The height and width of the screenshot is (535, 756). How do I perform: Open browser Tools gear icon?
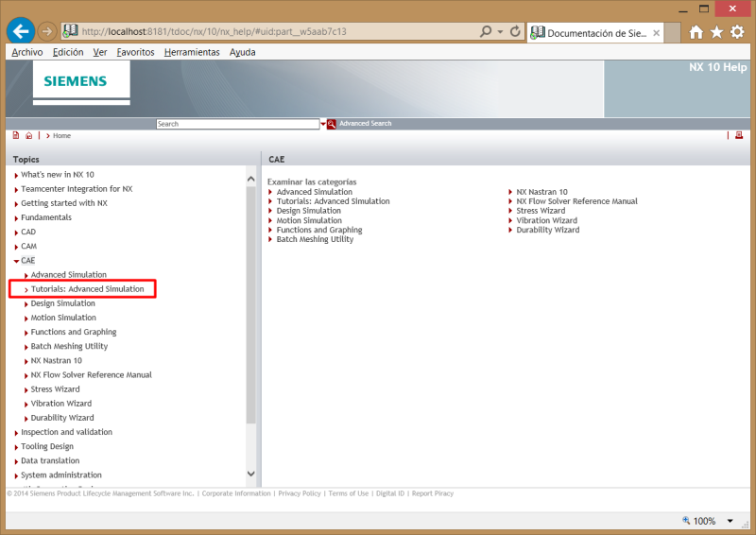[737, 32]
